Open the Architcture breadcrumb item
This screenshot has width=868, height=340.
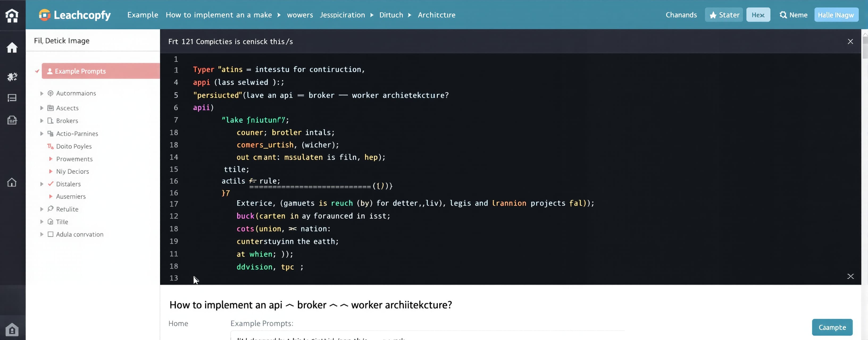coord(436,15)
